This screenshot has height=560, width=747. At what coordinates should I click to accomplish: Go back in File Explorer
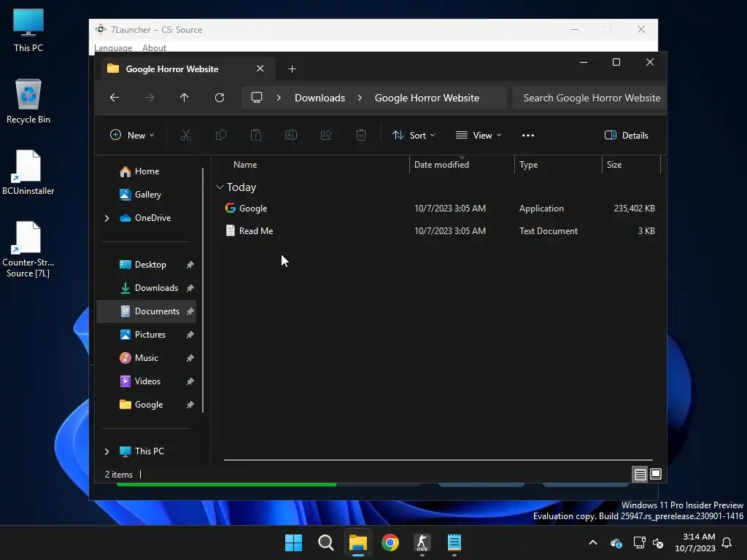click(x=115, y=98)
